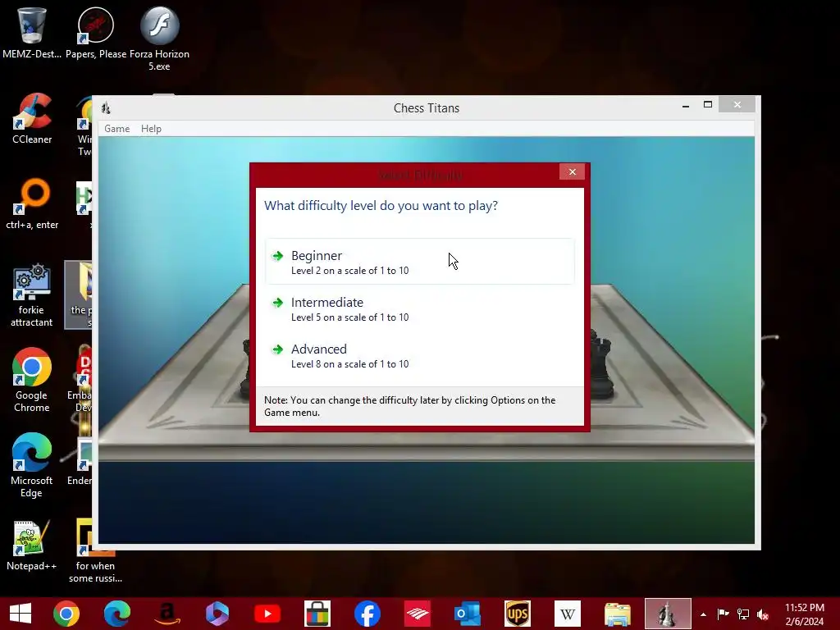Open YouTube from the taskbar
This screenshot has width=840, height=630.
pos(267,614)
